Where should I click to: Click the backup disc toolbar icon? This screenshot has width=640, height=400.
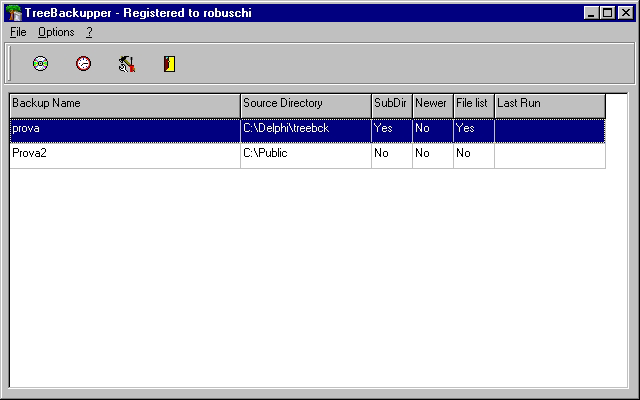point(40,64)
